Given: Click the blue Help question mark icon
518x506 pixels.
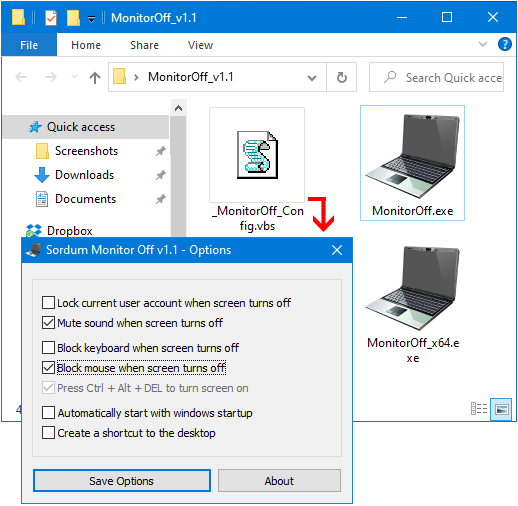Looking at the screenshot, I should (504, 44).
